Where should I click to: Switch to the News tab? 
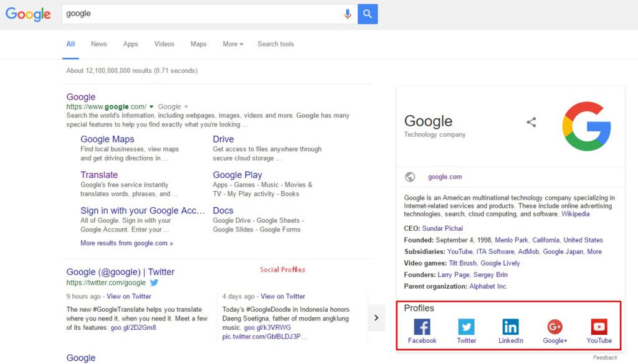[99, 44]
